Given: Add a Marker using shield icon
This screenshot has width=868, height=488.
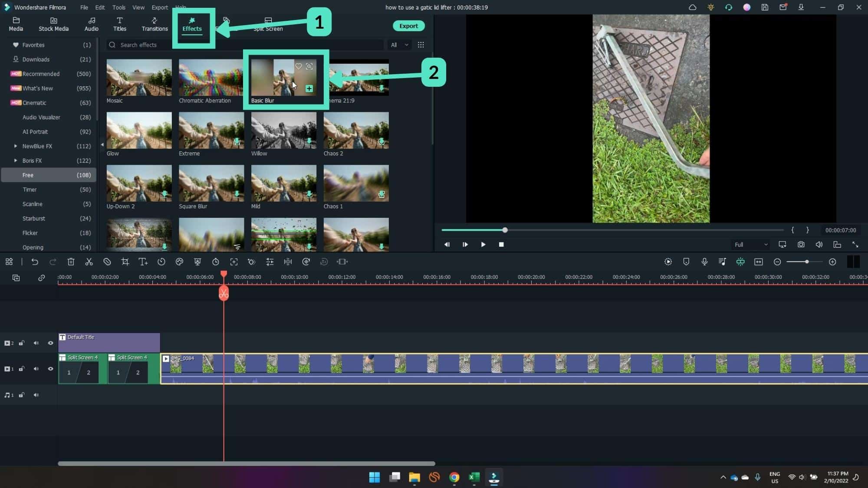Looking at the screenshot, I should point(686,262).
